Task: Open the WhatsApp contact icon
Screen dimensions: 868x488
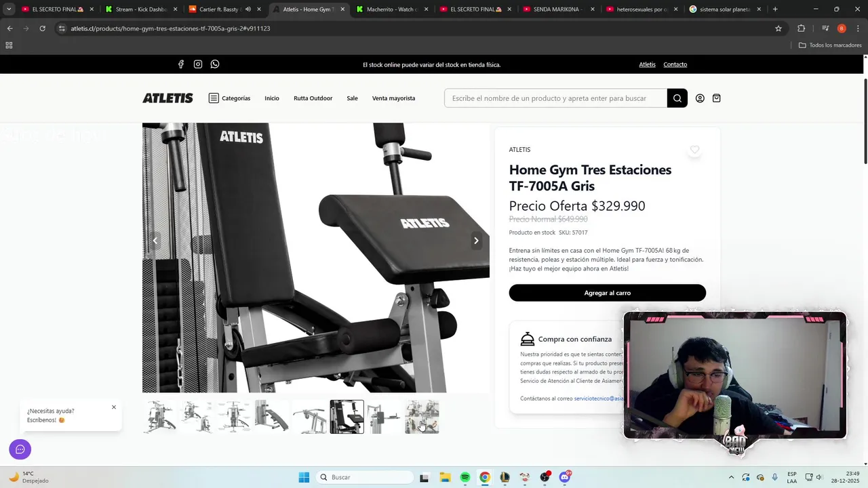Action: click(x=215, y=64)
